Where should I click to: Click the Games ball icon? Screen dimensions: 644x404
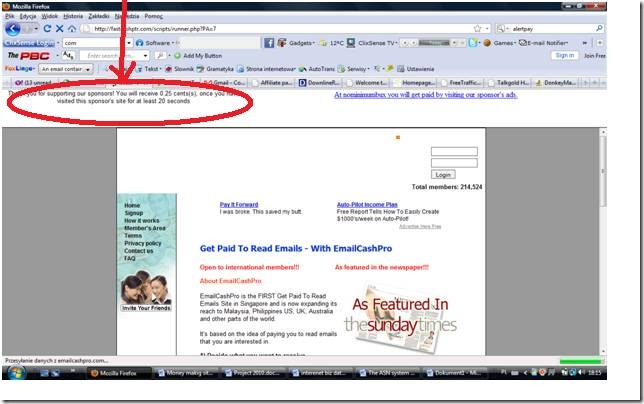click(487, 43)
